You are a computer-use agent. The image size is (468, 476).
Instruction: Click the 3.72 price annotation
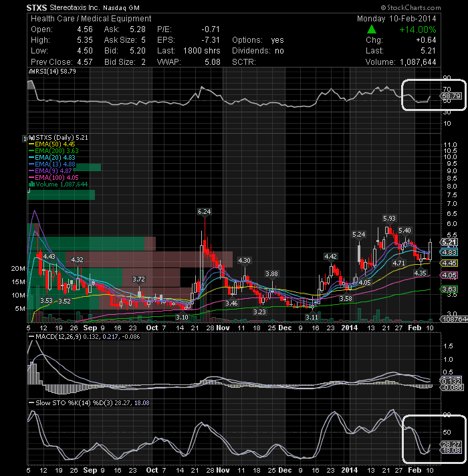pyautogui.click(x=138, y=279)
